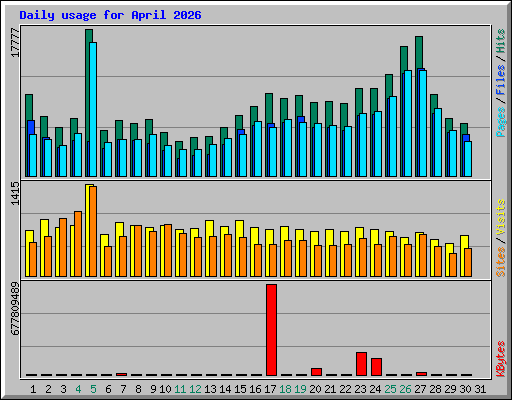Viewport: 512px width, 400px height.
Task: Click the 17777 hits axis value
Action: (x=15, y=43)
